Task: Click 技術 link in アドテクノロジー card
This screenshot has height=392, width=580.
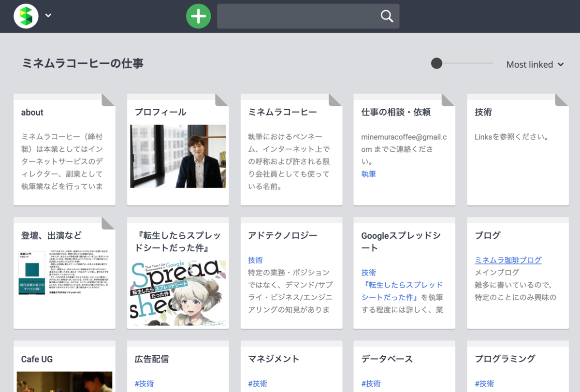Action: [255, 260]
